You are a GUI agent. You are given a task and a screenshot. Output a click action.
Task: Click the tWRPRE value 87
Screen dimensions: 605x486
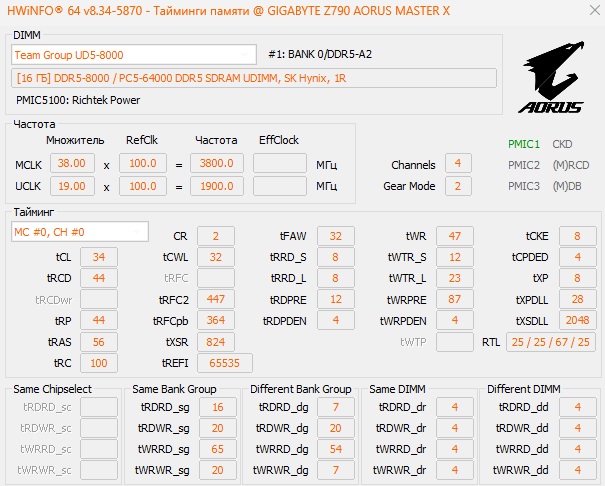click(x=455, y=299)
